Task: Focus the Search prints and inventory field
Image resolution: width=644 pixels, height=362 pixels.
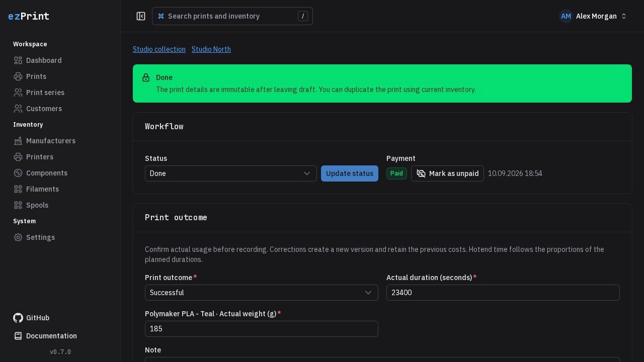Action: (x=232, y=16)
